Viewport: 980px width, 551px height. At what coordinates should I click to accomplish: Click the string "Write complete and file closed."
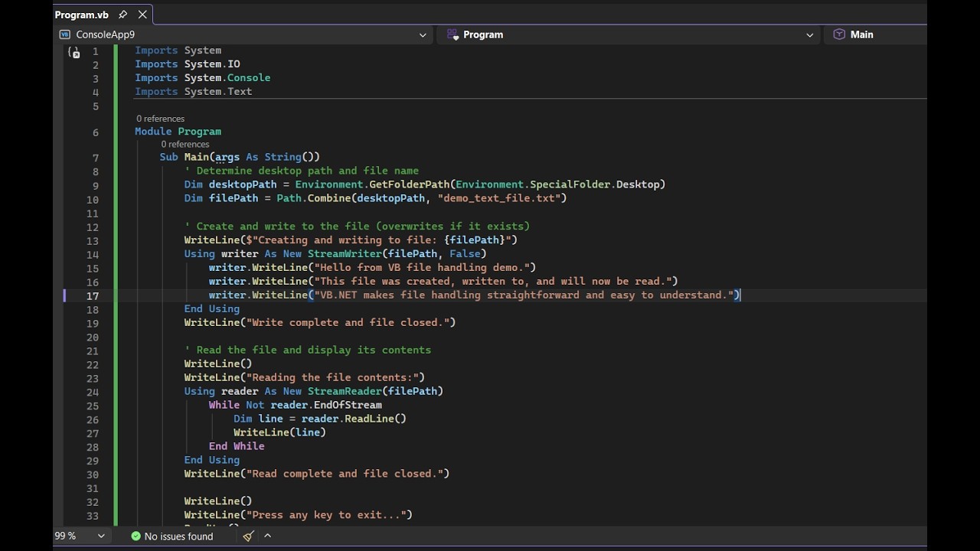coord(348,322)
